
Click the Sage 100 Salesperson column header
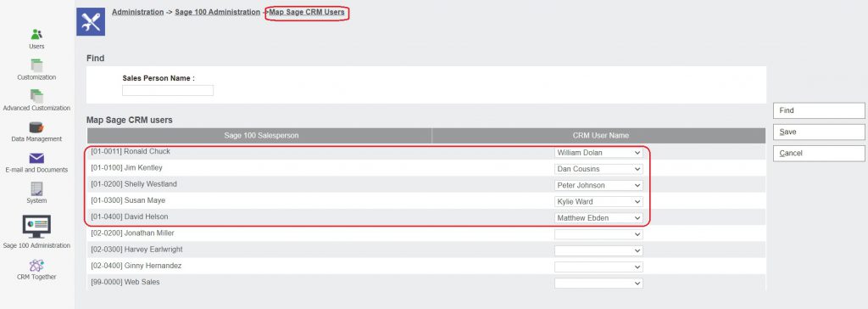pyautogui.click(x=259, y=135)
